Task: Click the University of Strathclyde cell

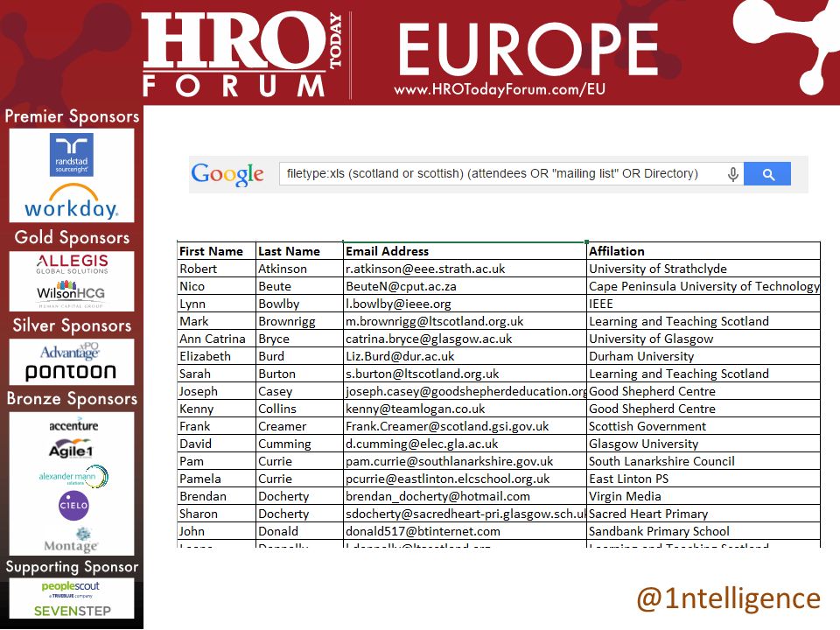Action: coord(703,269)
